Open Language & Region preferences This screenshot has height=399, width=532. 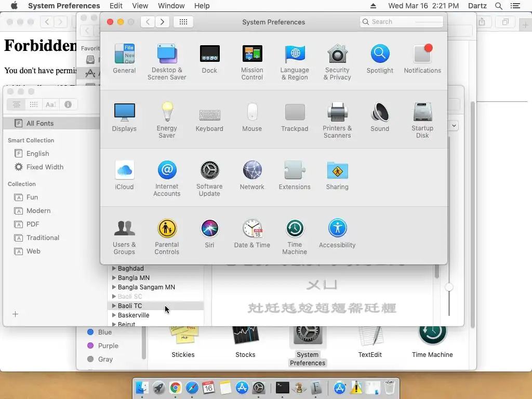point(295,62)
